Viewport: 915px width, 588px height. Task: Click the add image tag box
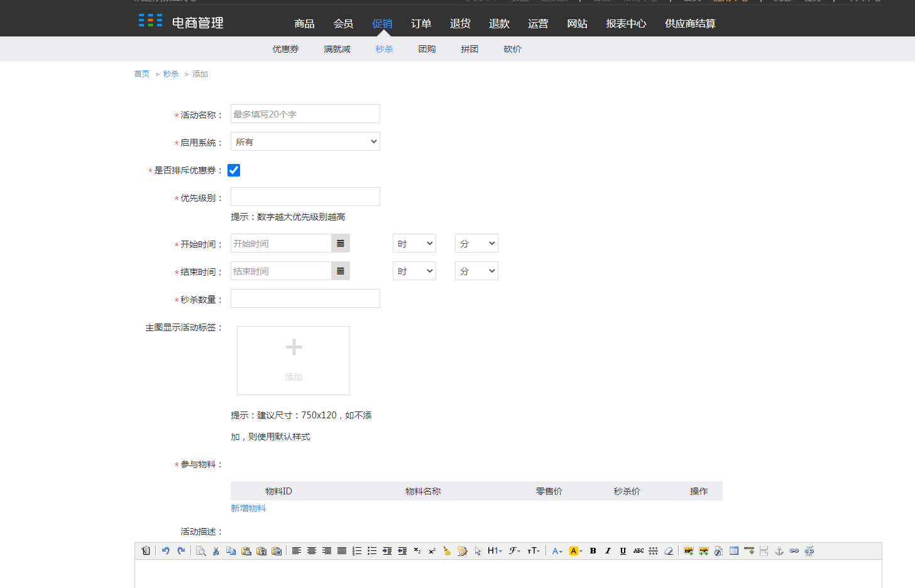[293, 361]
